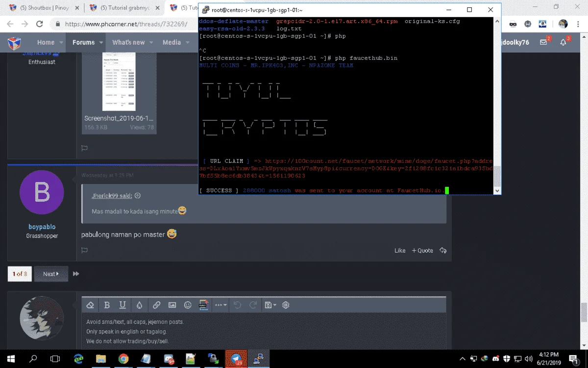Expand the Forums menu arrow
Screen dimensions: 588x368
(x=101, y=43)
